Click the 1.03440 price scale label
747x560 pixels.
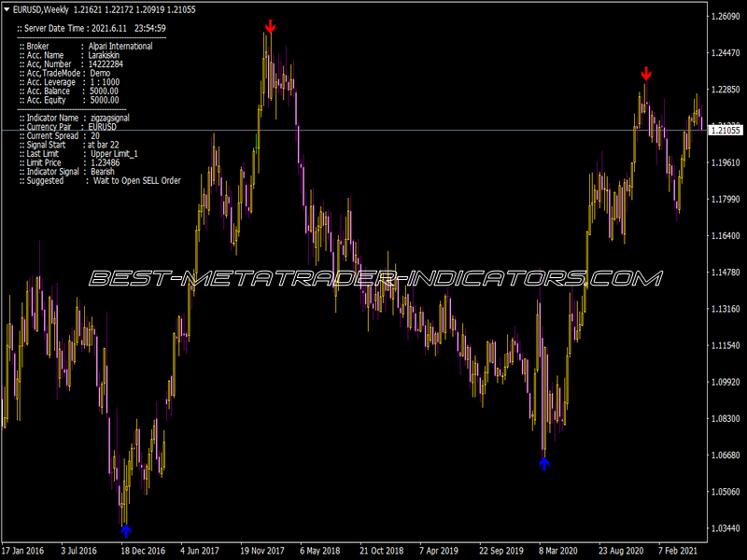coord(726,528)
